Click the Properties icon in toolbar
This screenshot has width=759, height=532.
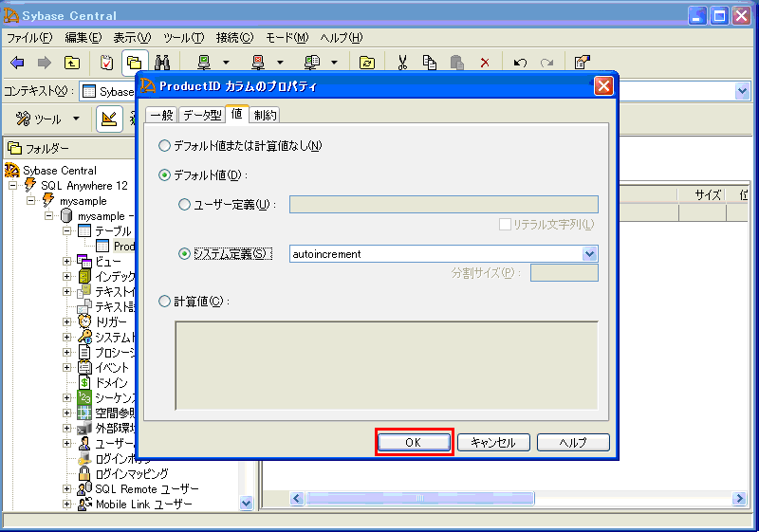(x=582, y=63)
